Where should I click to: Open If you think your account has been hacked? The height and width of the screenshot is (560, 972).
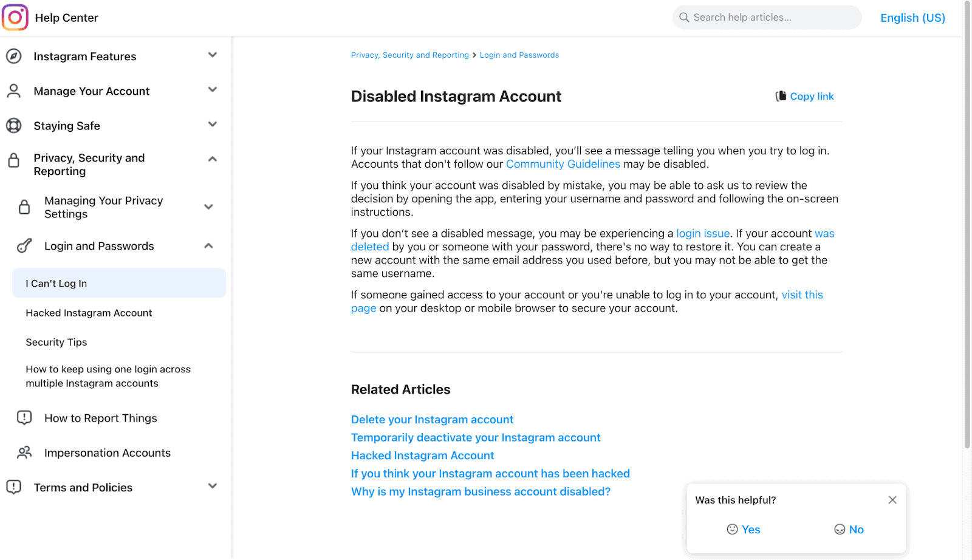pos(490,473)
